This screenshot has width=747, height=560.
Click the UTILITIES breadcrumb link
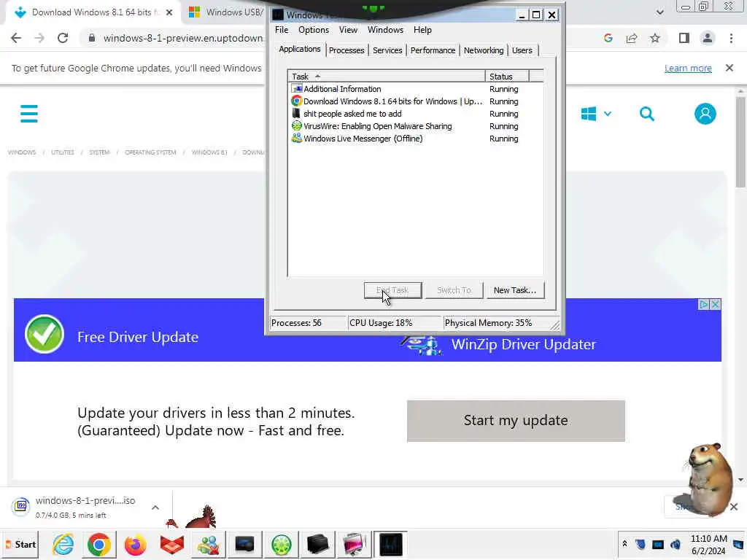(x=63, y=152)
